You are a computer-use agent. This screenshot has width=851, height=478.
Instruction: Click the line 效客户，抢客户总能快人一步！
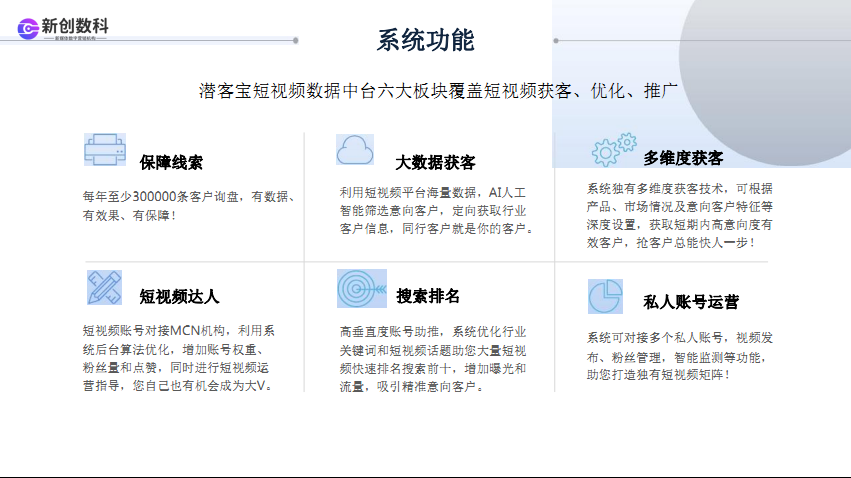[671, 243]
